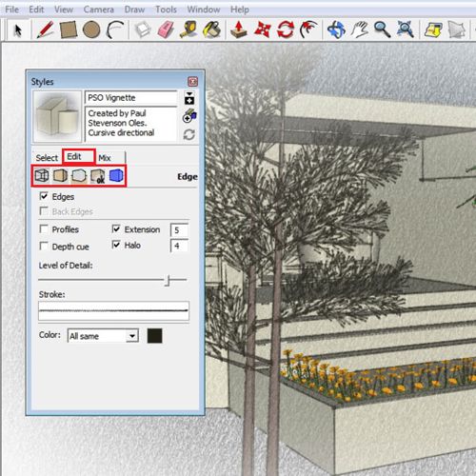This screenshot has width=476, height=476.
Task: Uncheck the Halo checkbox
Action: coord(116,245)
